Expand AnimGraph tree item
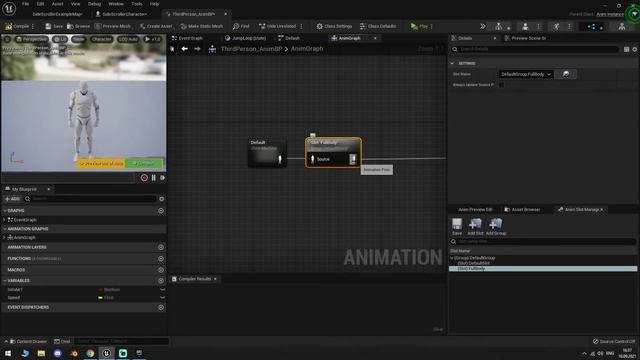The image size is (640, 360). click(x=4, y=237)
